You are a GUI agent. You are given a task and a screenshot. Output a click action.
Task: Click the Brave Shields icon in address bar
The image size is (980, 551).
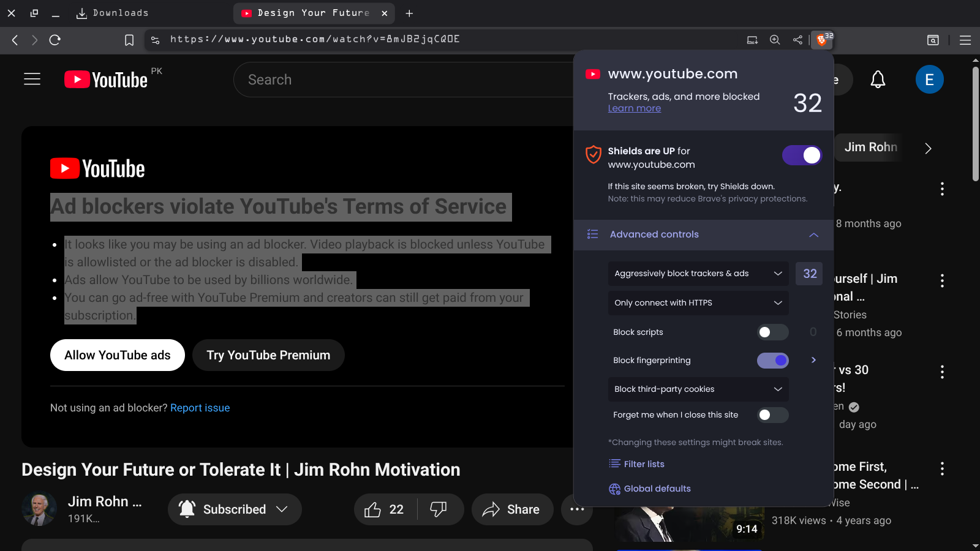[x=822, y=40]
